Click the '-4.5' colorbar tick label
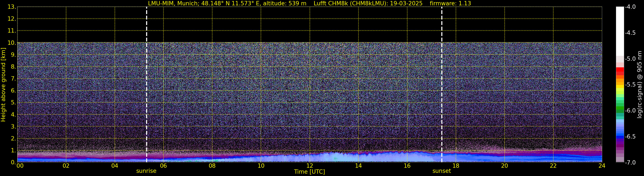Image resolution: width=644 pixels, height=176 pixels. click(630, 33)
